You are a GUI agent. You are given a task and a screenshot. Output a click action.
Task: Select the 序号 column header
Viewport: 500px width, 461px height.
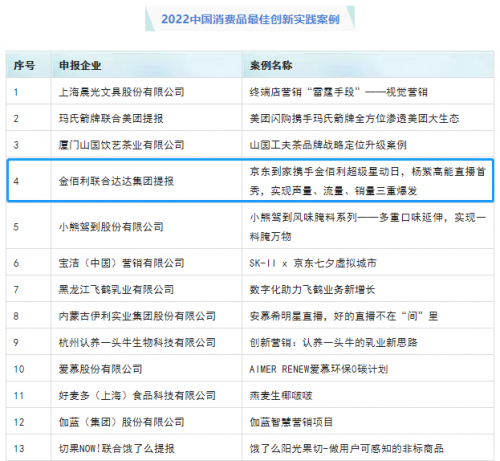point(24,65)
